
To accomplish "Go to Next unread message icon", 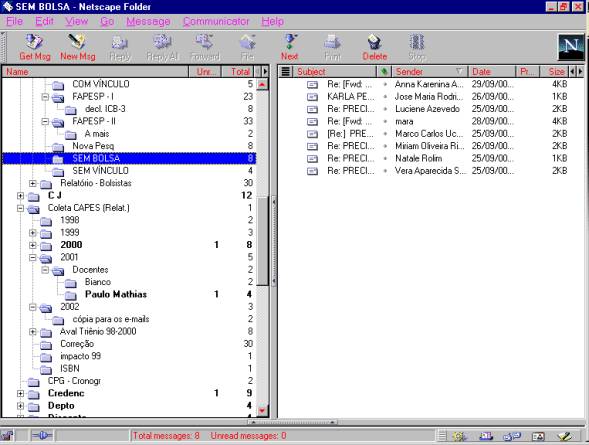I will (x=289, y=47).
